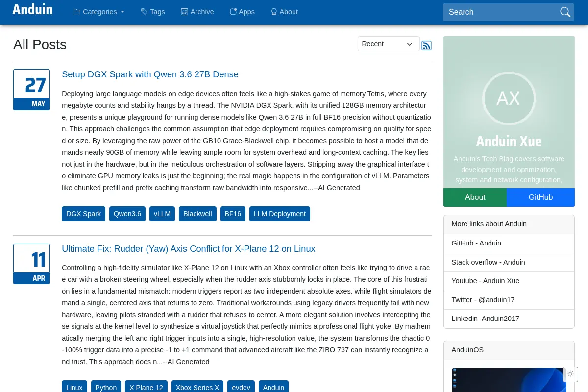Screen dimensions: 588x392
Task: Click the search magnifier icon
Action: [565, 12]
